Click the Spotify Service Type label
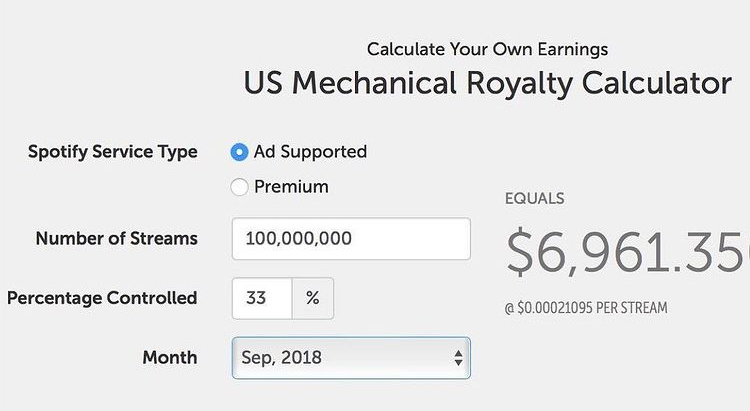The image size is (750, 411). 113,152
